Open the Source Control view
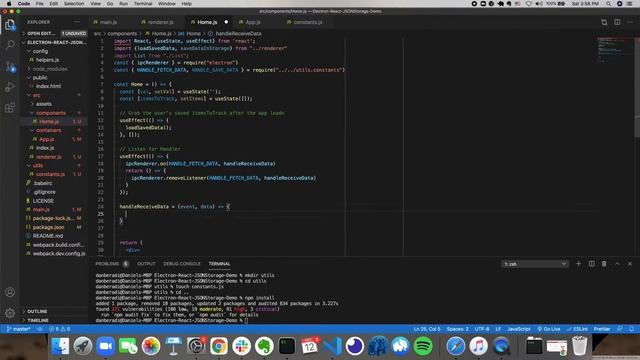Screen dimensions: 640x360 (x=10, y=66)
